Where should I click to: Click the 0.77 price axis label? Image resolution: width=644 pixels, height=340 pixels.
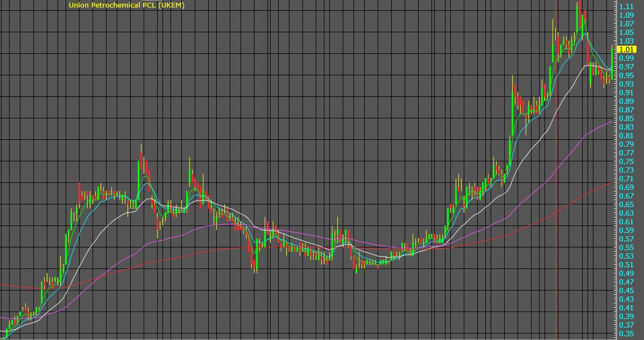pyautogui.click(x=626, y=153)
